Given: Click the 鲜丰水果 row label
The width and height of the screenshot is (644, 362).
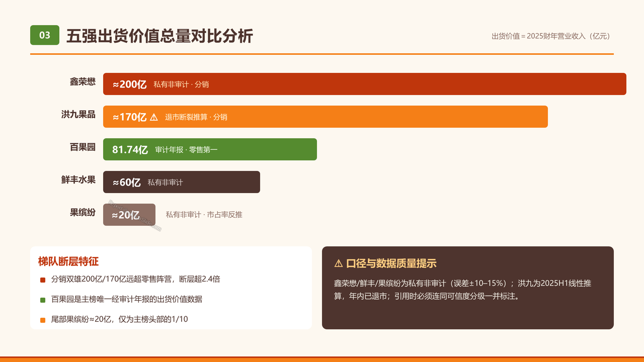Looking at the screenshot, I should pyautogui.click(x=78, y=179).
